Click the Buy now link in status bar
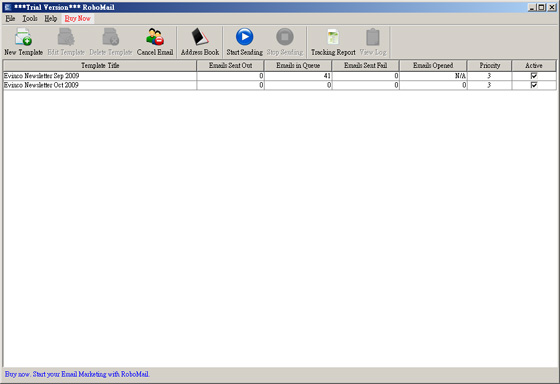This screenshot has height=384, width=560. coord(77,374)
